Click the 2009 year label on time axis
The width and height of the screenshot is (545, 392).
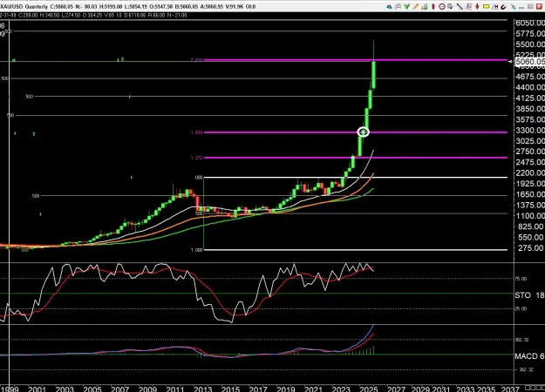tap(147, 389)
